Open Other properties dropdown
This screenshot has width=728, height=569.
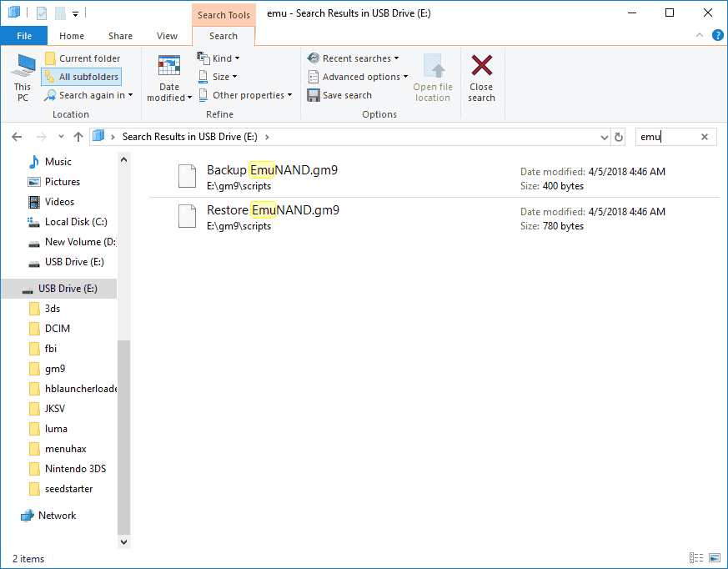point(245,95)
